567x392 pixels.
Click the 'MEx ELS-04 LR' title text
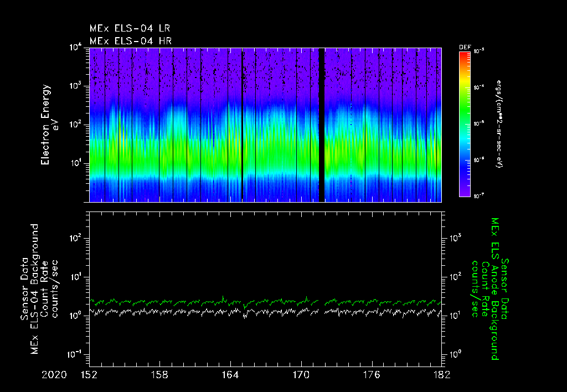[x=130, y=28]
